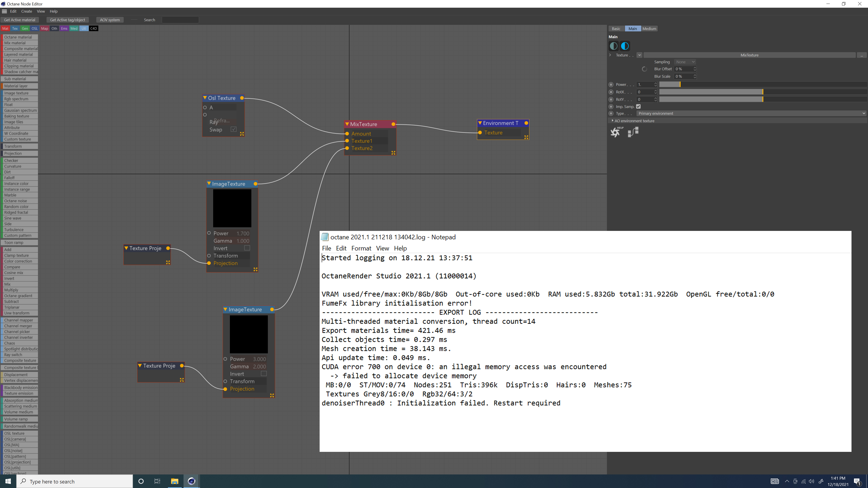
Task: Click the AOV system button
Action: pyautogui.click(x=110, y=20)
